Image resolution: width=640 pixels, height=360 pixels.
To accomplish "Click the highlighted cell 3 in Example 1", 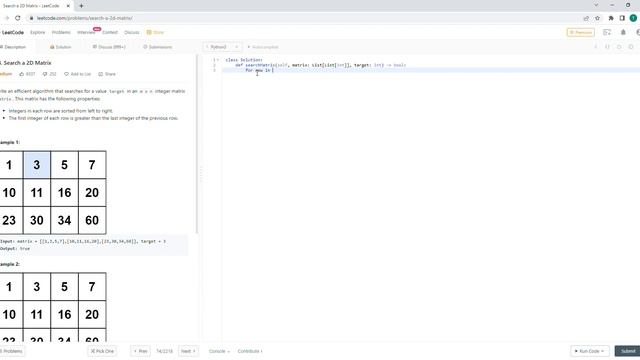I will coord(37,164).
